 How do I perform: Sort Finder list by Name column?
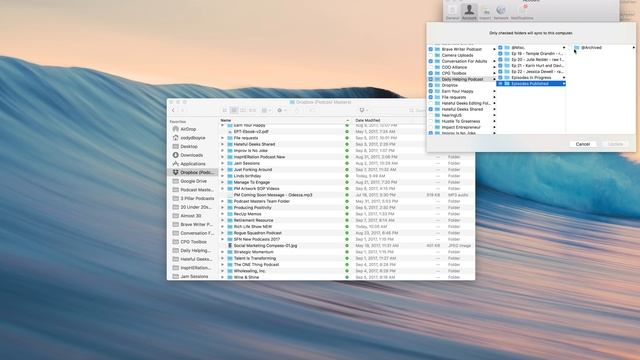tap(284, 120)
